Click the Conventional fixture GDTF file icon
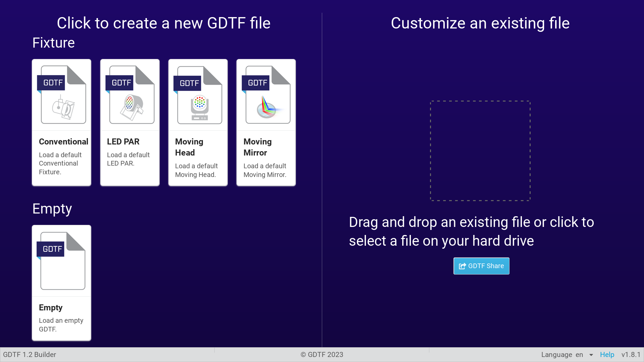The image size is (644, 362). pyautogui.click(x=62, y=95)
